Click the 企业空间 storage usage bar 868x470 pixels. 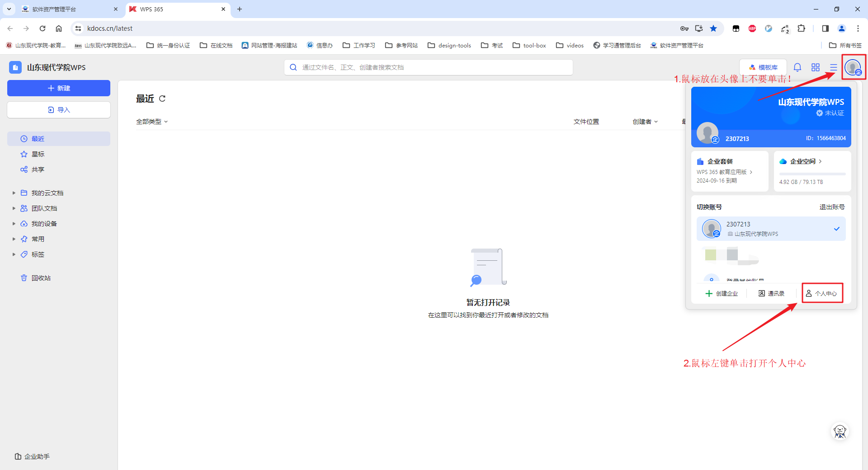[812, 174]
